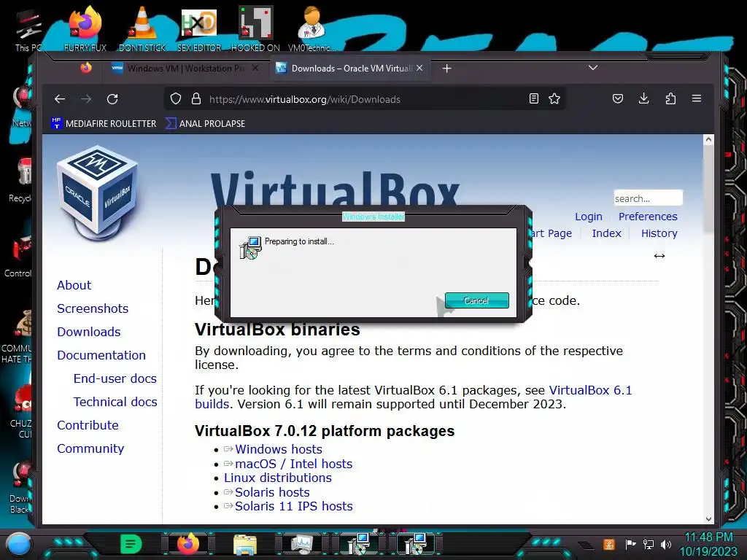Open the HOOKED ON desktop shortcut
The height and width of the screenshot is (560, 747).
click(256, 28)
